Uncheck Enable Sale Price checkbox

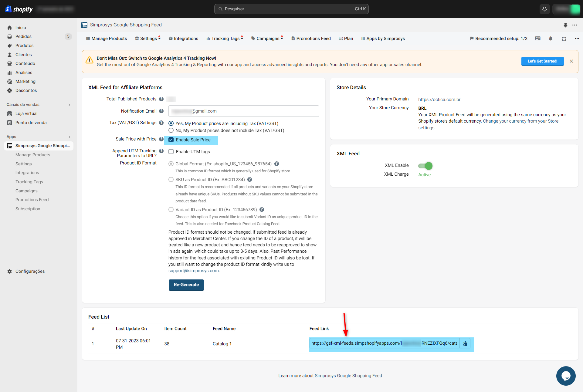(x=171, y=140)
